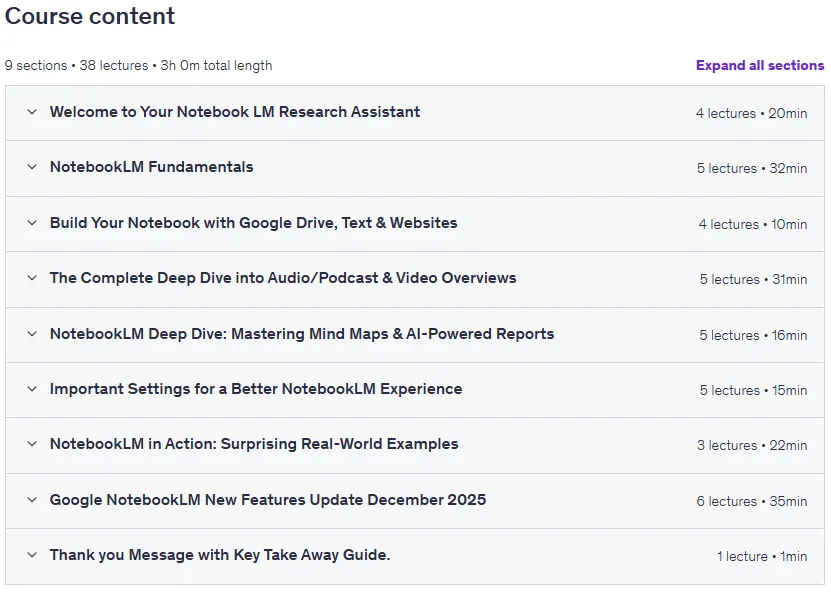Image resolution: width=831 pixels, height=592 pixels.
Task: Click the '4 lectures • 20min' label
Action: 752,113
